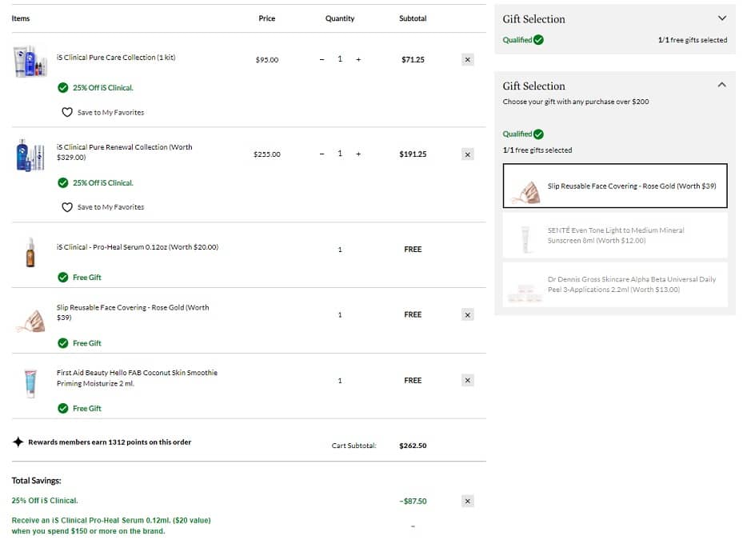
Task: Increase quantity of Pure Renewal Collection
Action: pyautogui.click(x=358, y=154)
